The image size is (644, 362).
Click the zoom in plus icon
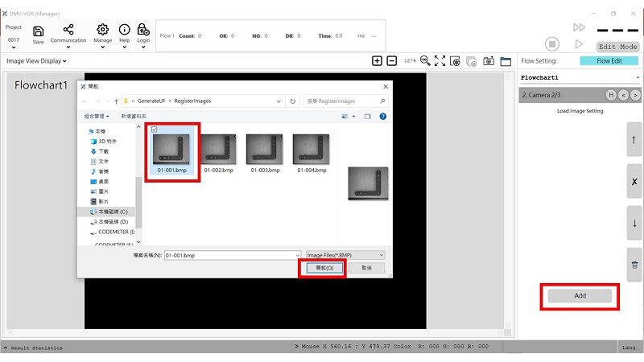[377, 61]
